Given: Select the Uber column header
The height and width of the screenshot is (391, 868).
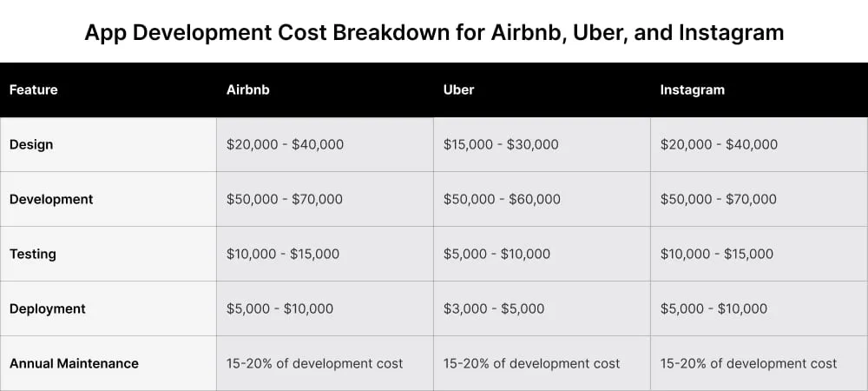Looking at the screenshot, I should click(458, 89).
